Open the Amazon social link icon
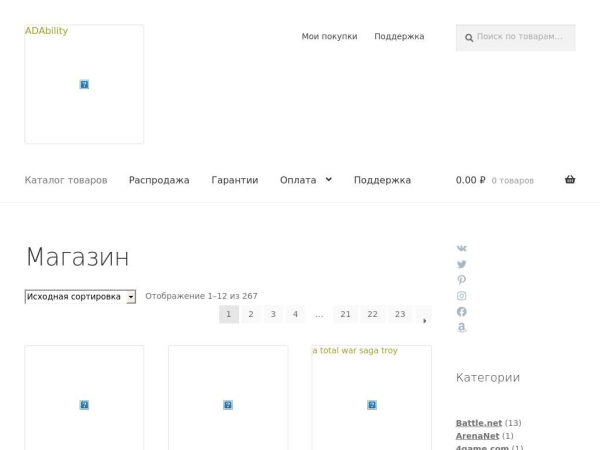 pos(461,327)
